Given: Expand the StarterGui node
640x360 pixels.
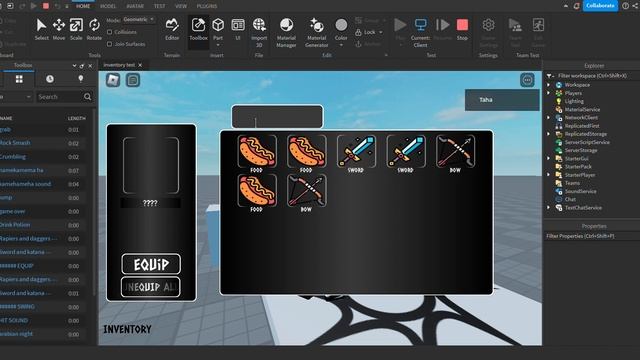Looking at the screenshot, I should coord(549,158).
